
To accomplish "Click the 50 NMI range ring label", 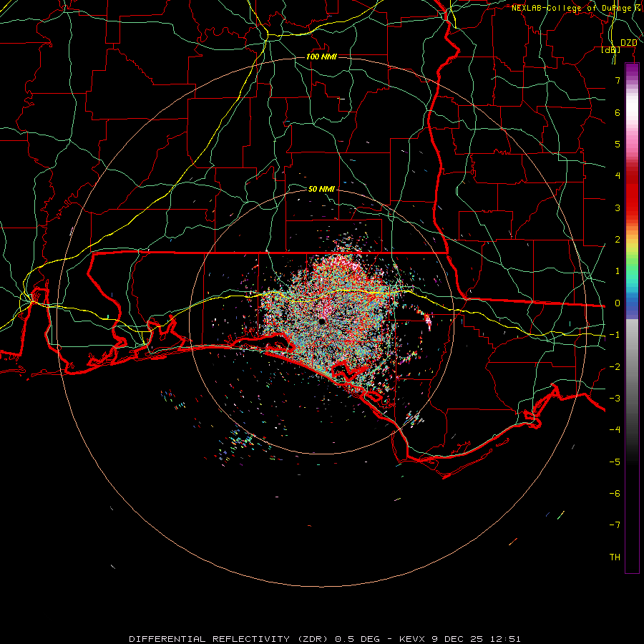I will 321,189.
